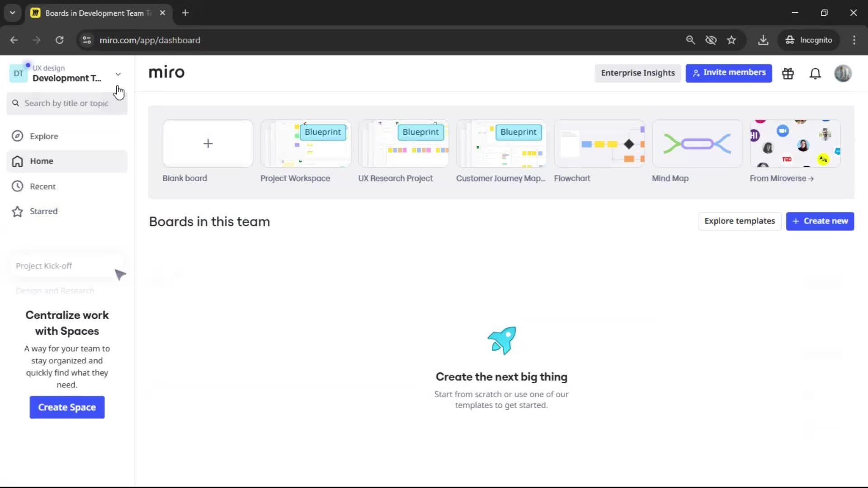Click Create Space button
Screen dimensions: 868x488
[67, 408]
